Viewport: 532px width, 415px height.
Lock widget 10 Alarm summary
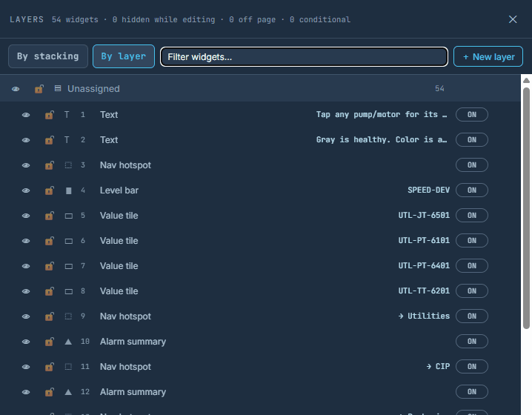pyautogui.click(x=50, y=342)
